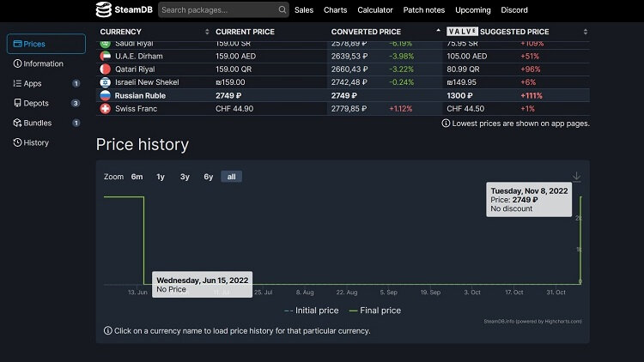Click the Valve logo in column header

462,32
